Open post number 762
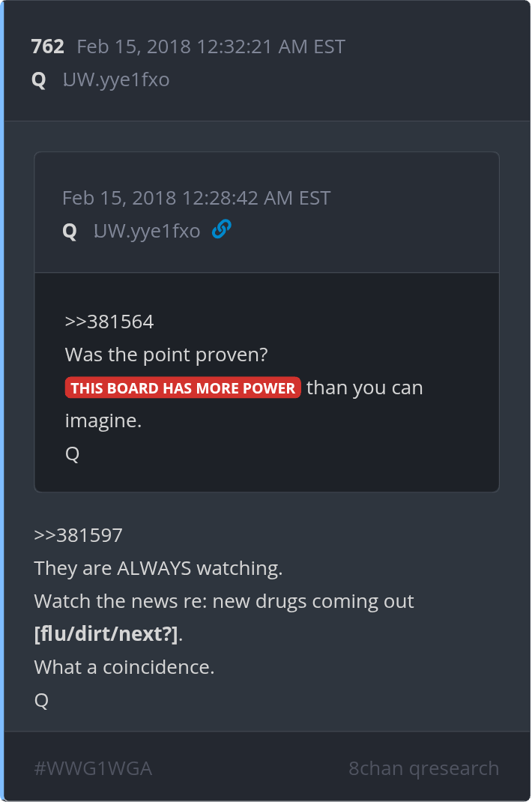This screenshot has height=802, width=532. click(47, 46)
